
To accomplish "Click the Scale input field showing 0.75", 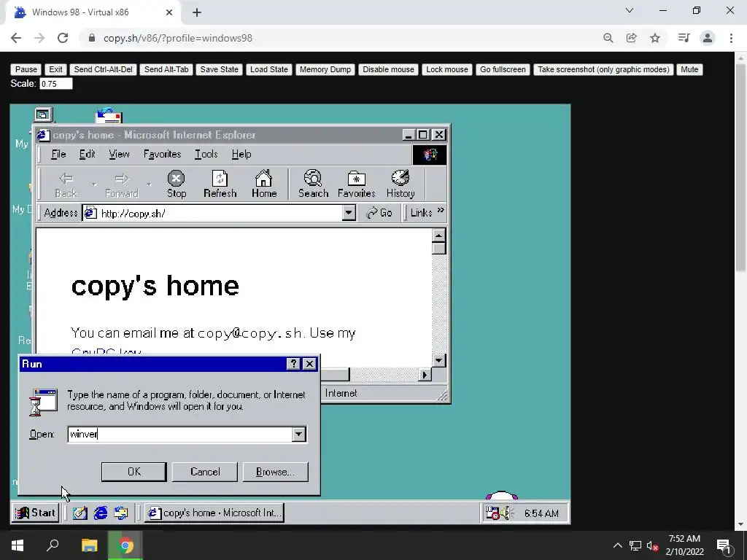I will (55, 84).
